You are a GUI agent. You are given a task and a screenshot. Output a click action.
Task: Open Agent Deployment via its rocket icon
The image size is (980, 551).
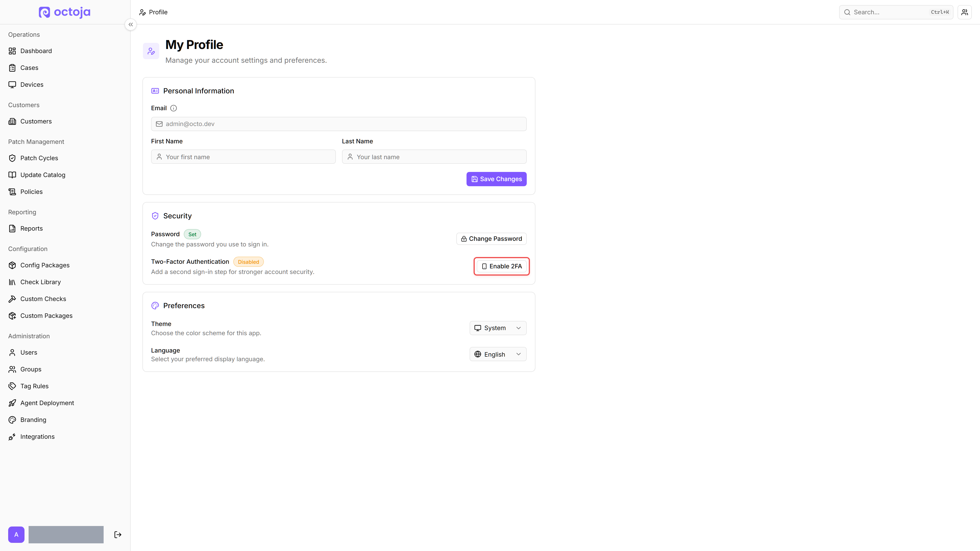(12, 403)
